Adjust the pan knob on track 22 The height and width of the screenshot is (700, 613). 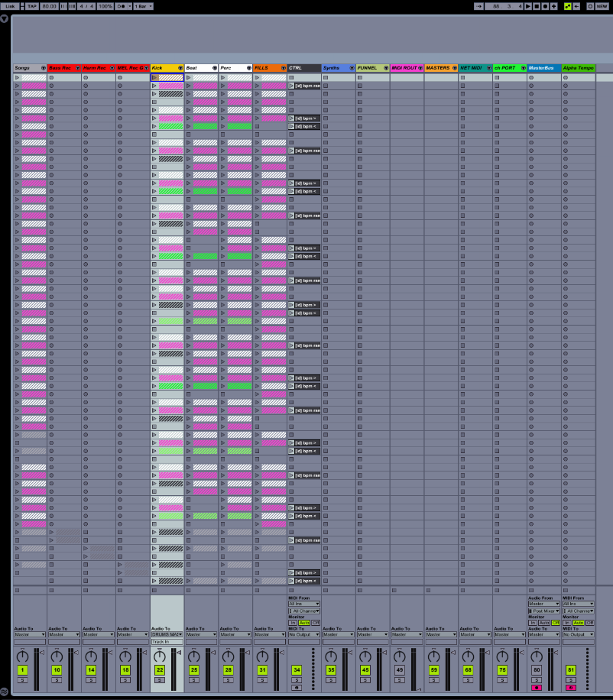pyautogui.click(x=160, y=656)
